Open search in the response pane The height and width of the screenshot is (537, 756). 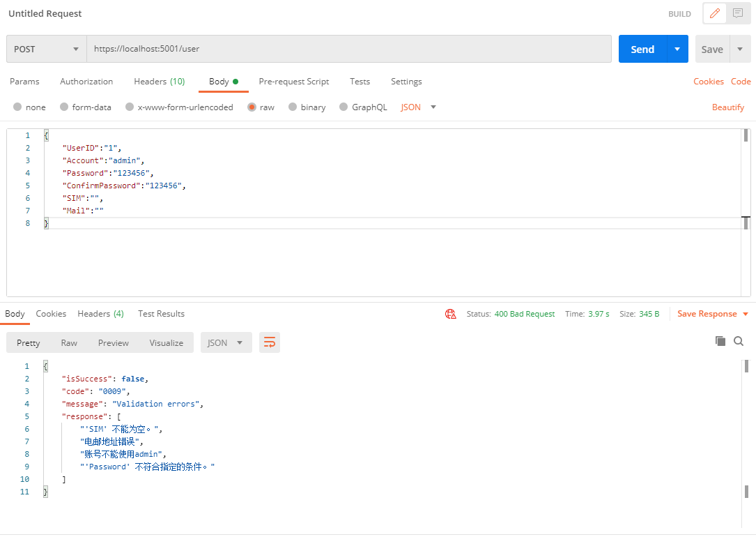click(x=739, y=342)
